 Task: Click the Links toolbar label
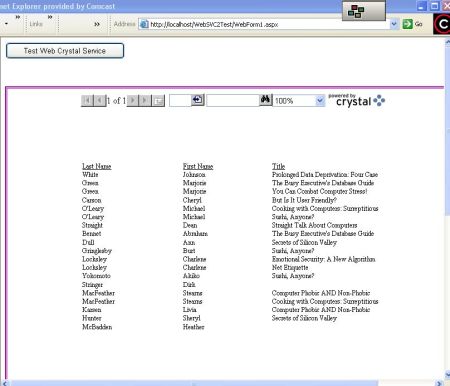point(36,24)
